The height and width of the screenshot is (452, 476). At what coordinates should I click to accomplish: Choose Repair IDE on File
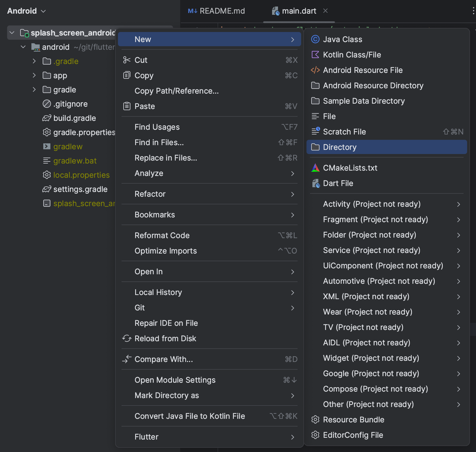(210, 323)
